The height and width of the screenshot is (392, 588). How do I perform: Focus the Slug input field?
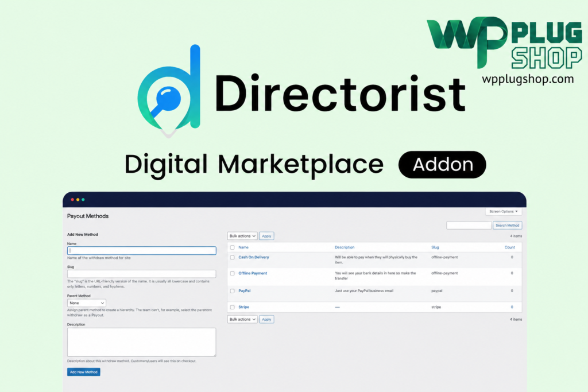tap(142, 274)
